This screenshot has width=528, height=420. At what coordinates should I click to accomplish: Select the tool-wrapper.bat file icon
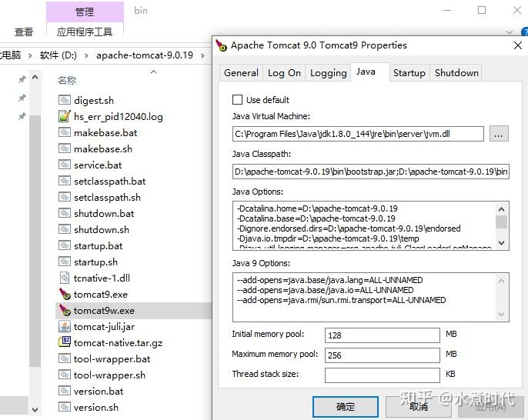pyautogui.click(x=65, y=358)
